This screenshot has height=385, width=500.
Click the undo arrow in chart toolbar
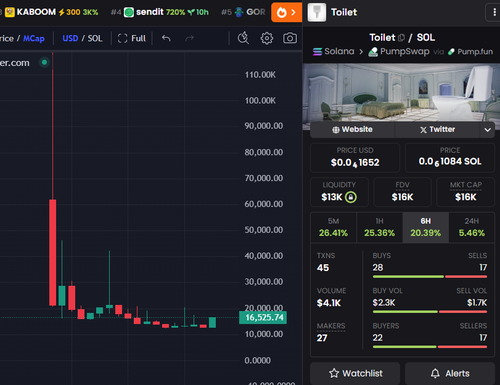point(166,38)
